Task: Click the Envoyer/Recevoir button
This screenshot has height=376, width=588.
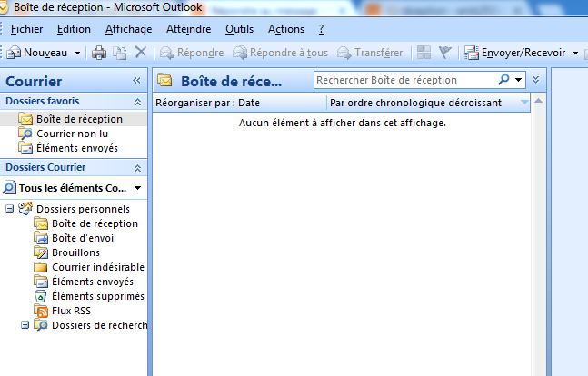Action: click(515, 53)
